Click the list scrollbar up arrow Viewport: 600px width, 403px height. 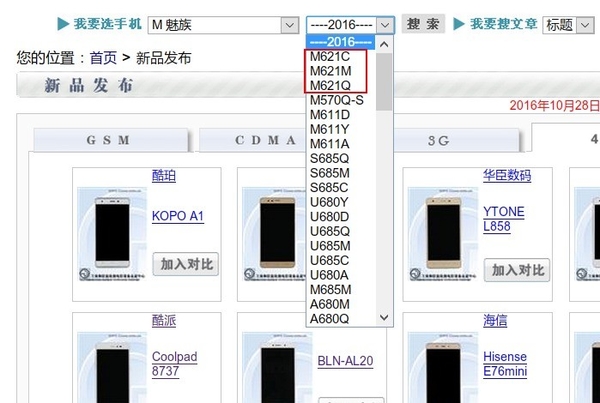tap(384, 44)
